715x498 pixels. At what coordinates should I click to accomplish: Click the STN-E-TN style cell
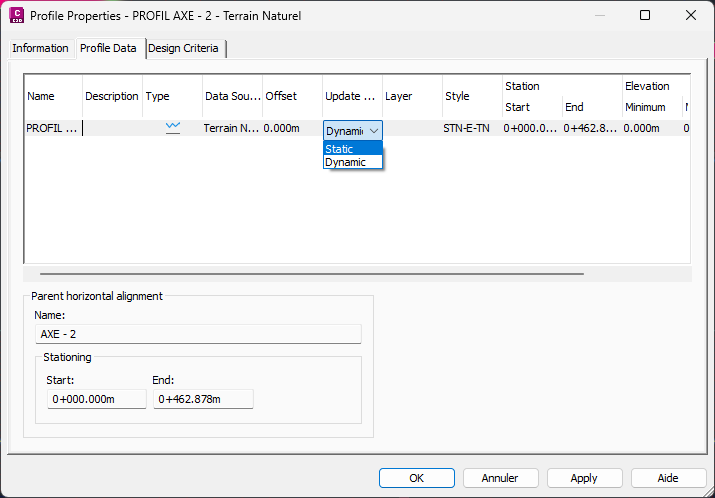472,128
